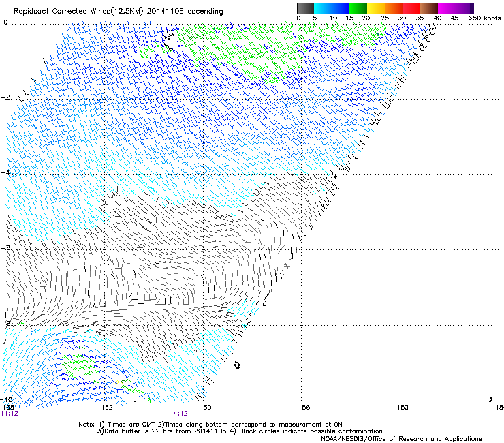Select the '-8' latitude axis label
Viewport: 504px width, 443px height.
click(x=5, y=324)
